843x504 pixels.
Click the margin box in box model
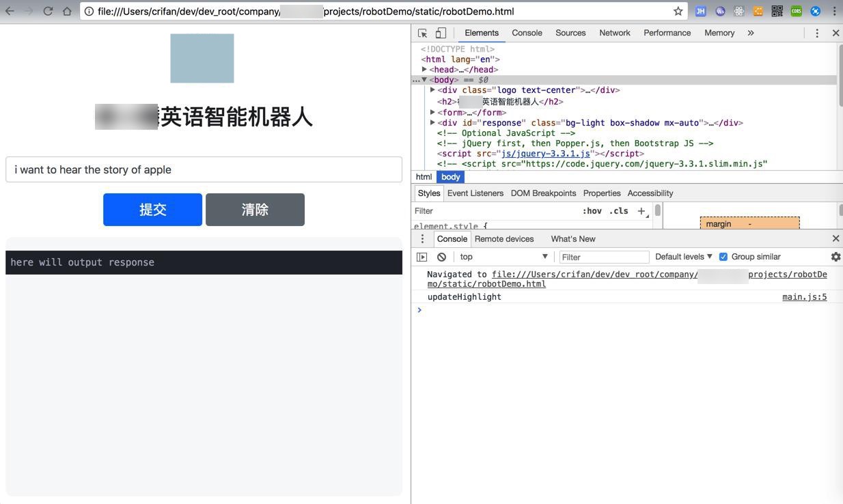pos(749,223)
